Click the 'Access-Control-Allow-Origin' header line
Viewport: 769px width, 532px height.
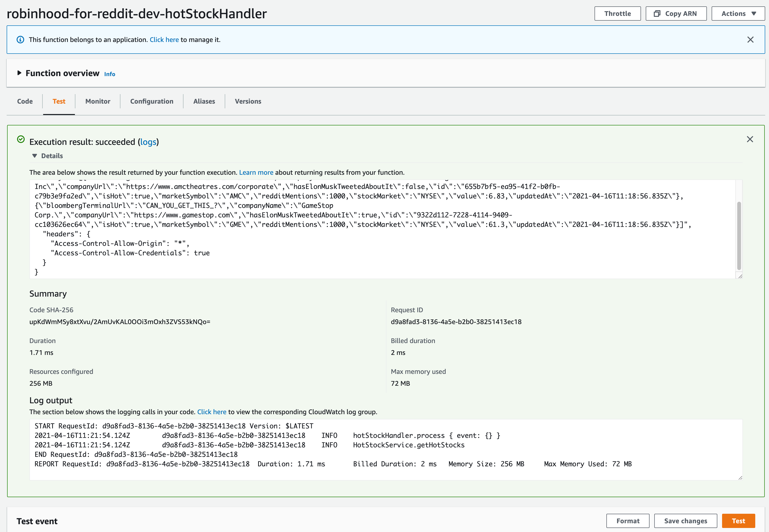click(x=120, y=243)
